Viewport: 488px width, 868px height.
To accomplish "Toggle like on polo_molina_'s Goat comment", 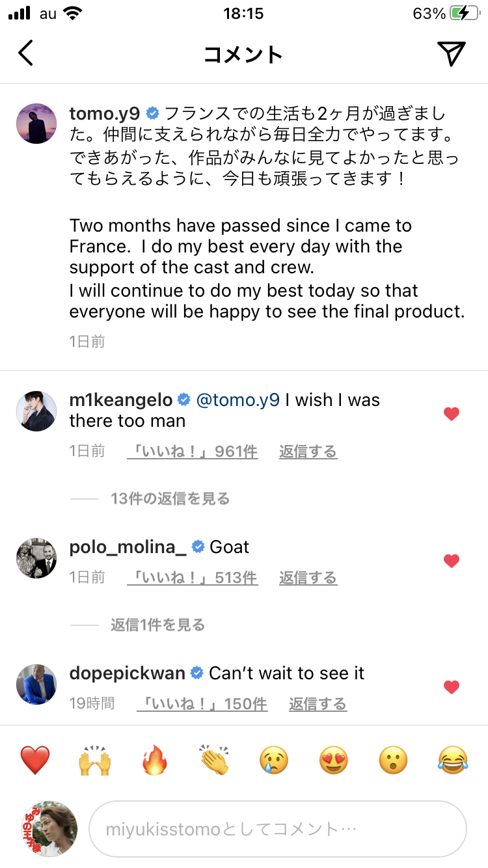I will pos(452,560).
